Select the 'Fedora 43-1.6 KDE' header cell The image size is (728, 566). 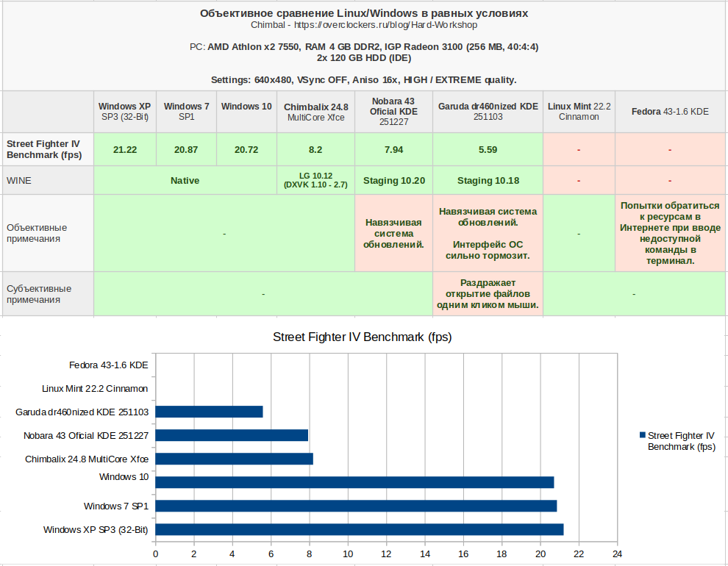[670, 112]
